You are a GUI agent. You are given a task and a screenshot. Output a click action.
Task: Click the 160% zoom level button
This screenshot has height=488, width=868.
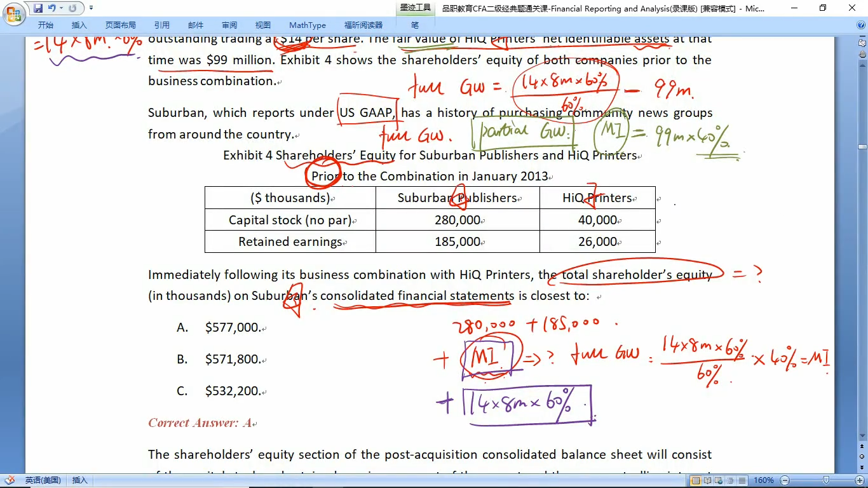pyautogui.click(x=763, y=480)
